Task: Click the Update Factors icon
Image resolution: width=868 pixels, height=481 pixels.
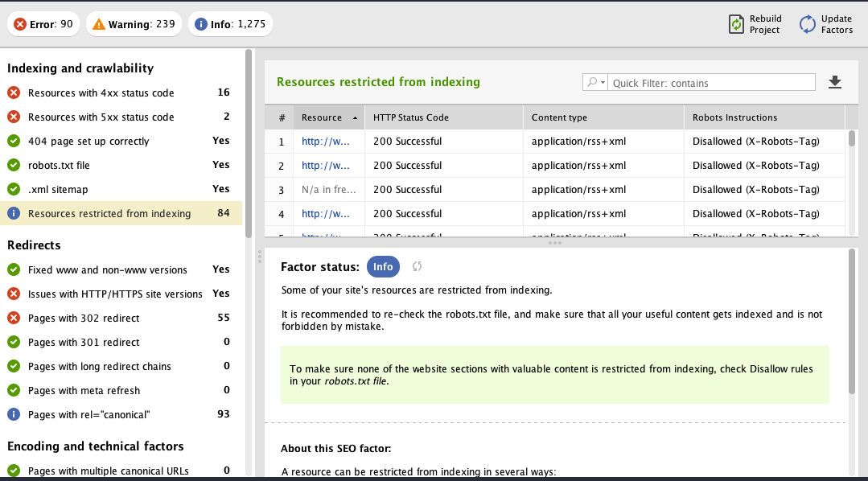Action: click(807, 24)
